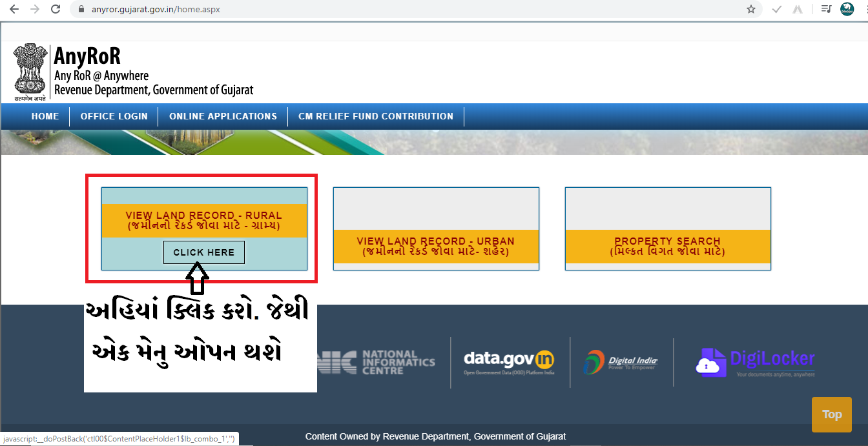Open the Digital India logo link
Viewport: 868px width, 446px height.
[x=621, y=361]
